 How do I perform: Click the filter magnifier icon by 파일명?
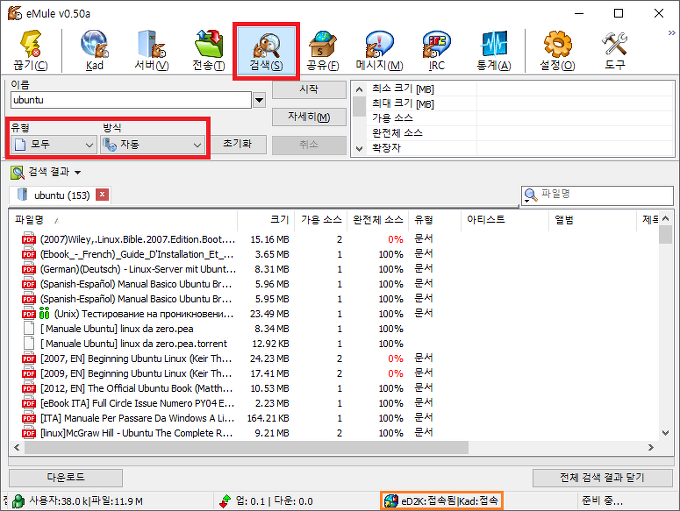pos(530,195)
